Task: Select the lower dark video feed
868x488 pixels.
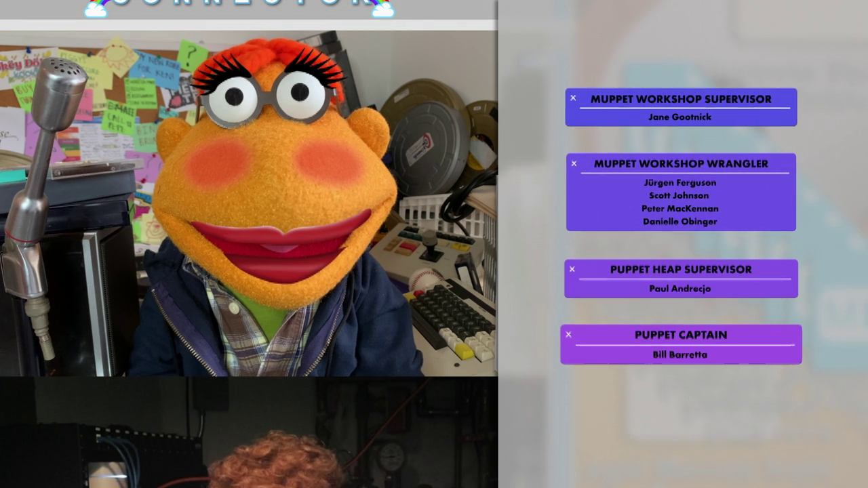Action: pyautogui.click(x=248, y=432)
